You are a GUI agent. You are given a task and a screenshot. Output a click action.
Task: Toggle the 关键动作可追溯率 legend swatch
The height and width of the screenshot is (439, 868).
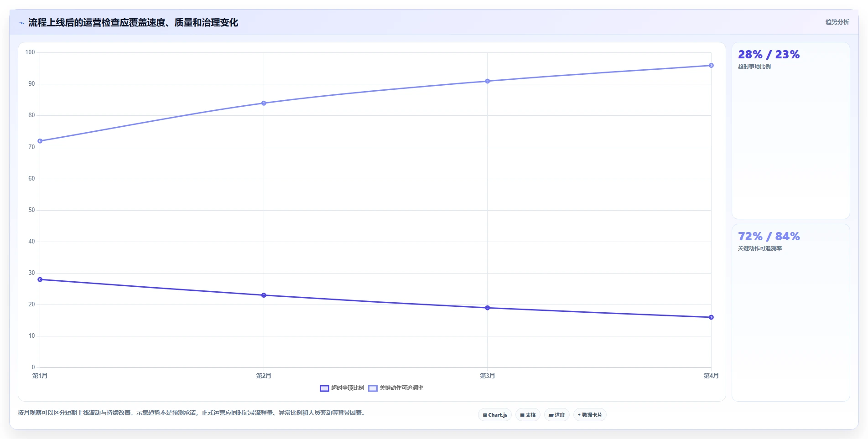[x=373, y=388]
